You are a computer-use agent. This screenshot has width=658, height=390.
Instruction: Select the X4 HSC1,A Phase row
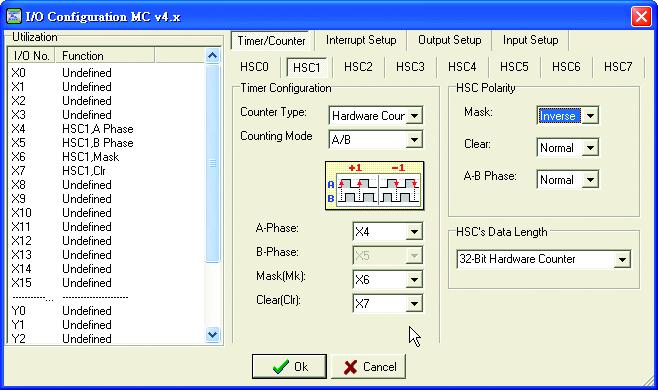click(72, 129)
